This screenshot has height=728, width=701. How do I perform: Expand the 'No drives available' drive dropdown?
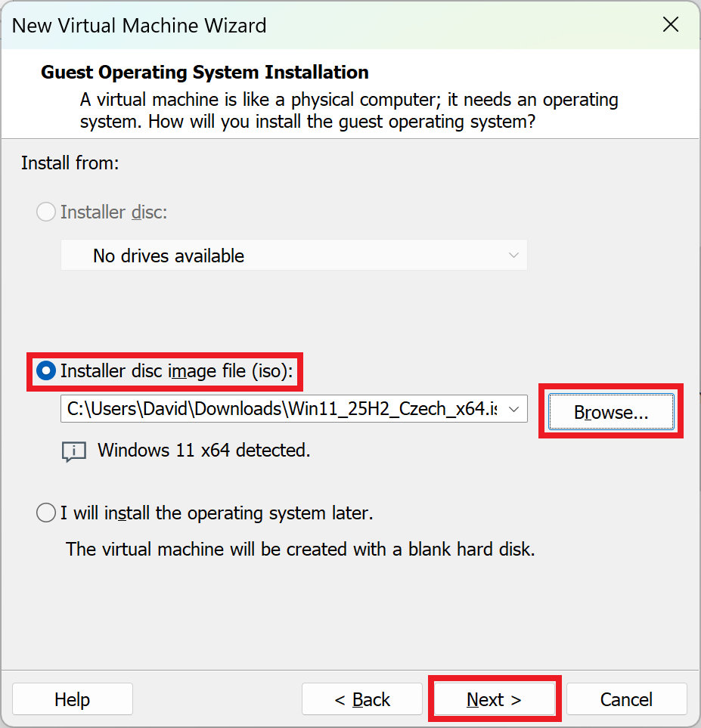(x=294, y=255)
